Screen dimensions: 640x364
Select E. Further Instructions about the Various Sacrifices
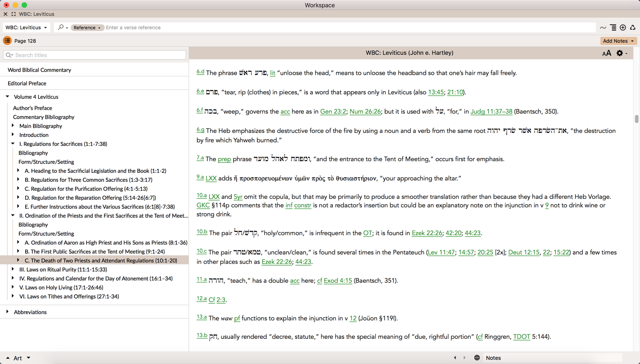[100, 207]
